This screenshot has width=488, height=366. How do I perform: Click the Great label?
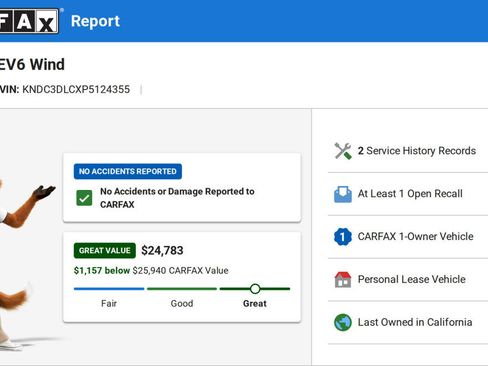coord(255,304)
